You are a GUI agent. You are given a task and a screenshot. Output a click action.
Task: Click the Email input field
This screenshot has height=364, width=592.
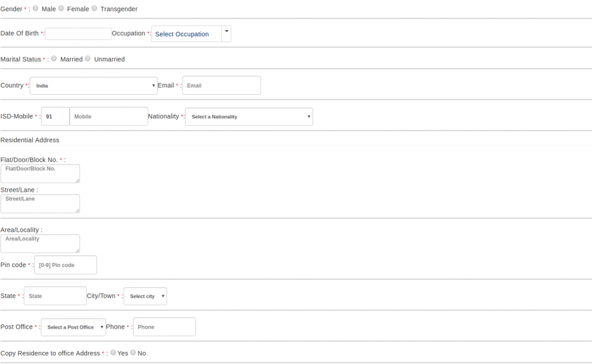[221, 85]
